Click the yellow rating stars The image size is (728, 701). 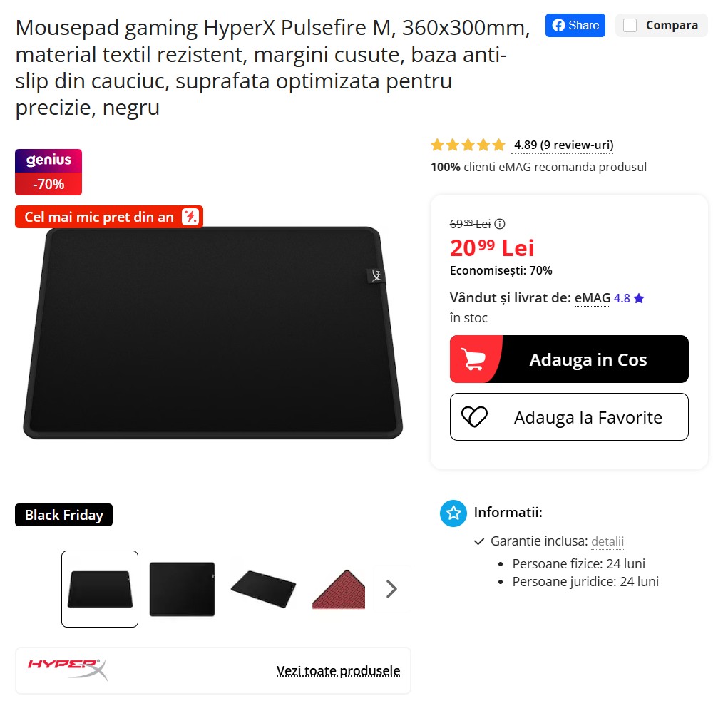[x=468, y=145]
